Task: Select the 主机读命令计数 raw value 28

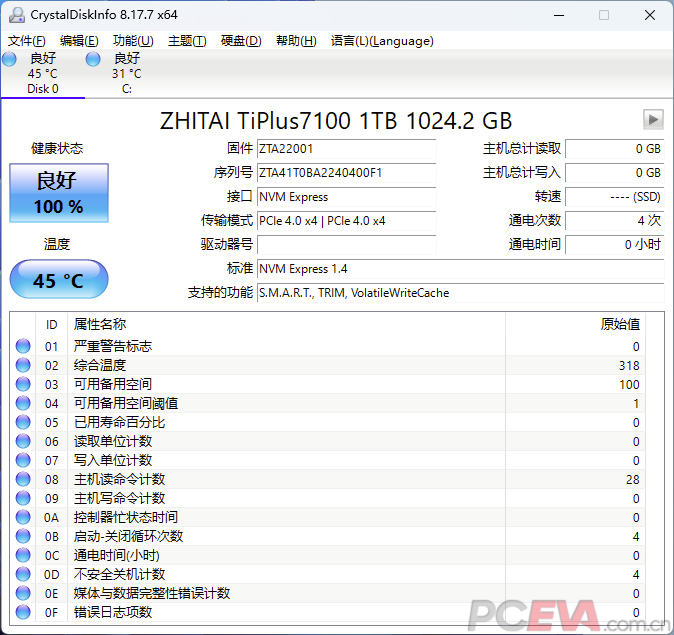Action: click(633, 479)
